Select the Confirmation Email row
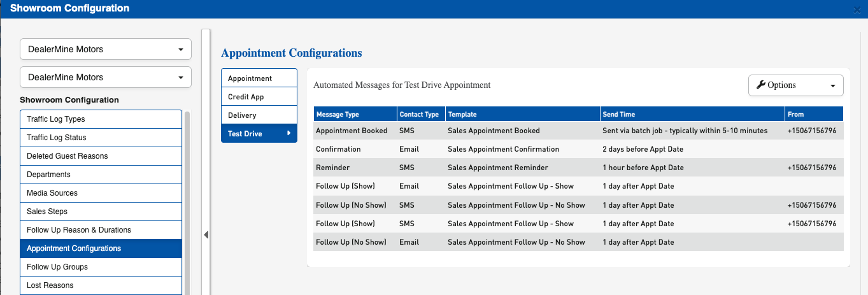868x295 pixels. 578,149
